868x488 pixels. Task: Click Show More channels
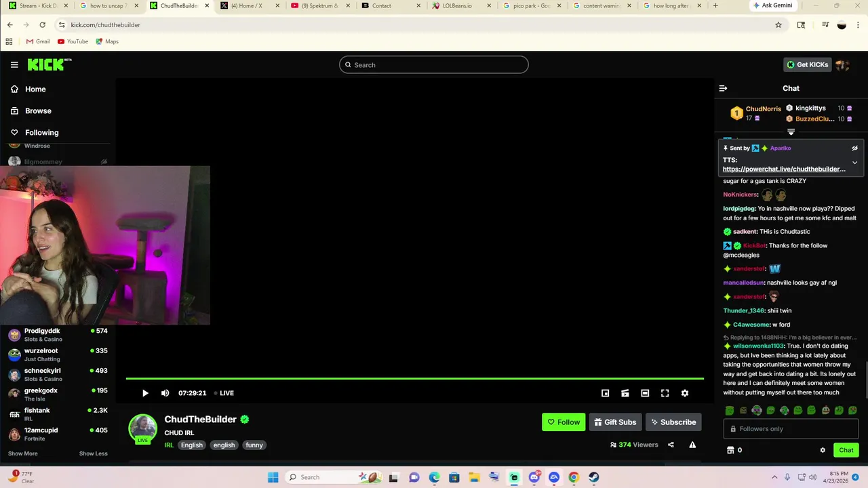[23, 453]
